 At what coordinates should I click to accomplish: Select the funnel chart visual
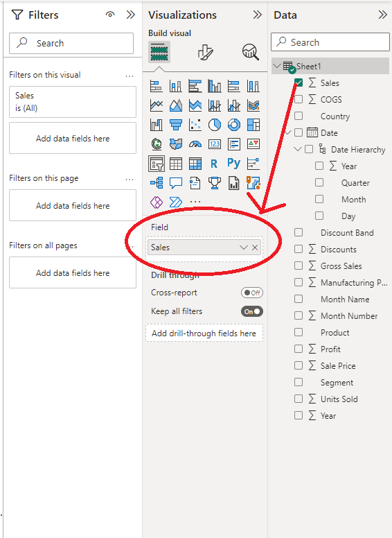click(x=176, y=125)
